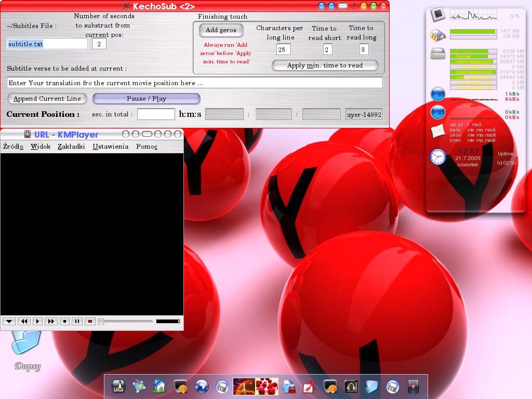Stop playback in KMPlayer
Viewport: 532px width, 399px height.
point(64,321)
